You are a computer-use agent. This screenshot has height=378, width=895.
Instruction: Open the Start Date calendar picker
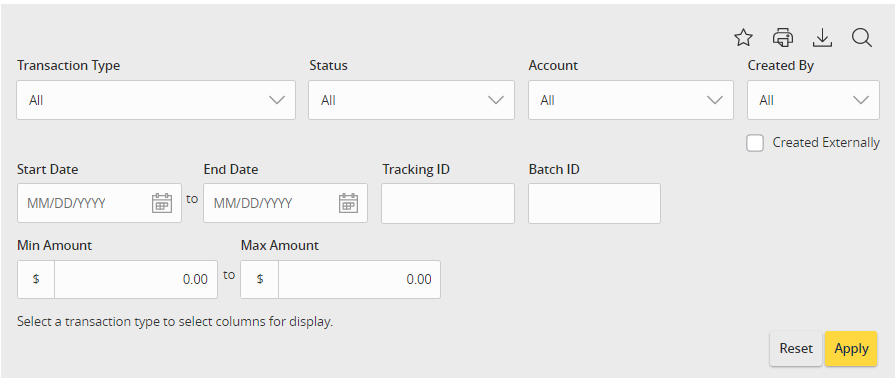coord(162,203)
